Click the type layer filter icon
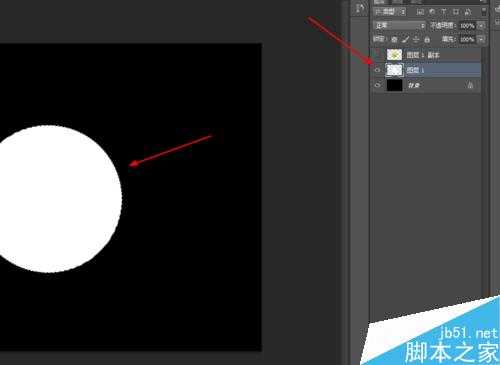 tap(444, 12)
